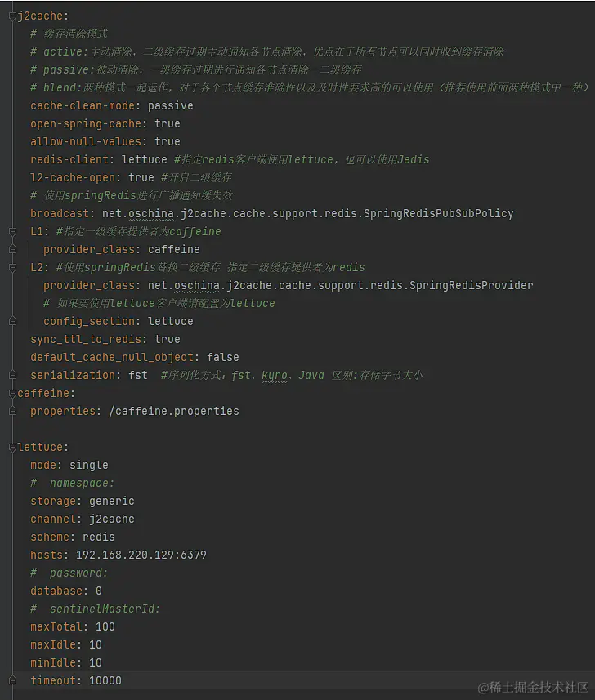Click the config_section key

[89, 322]
